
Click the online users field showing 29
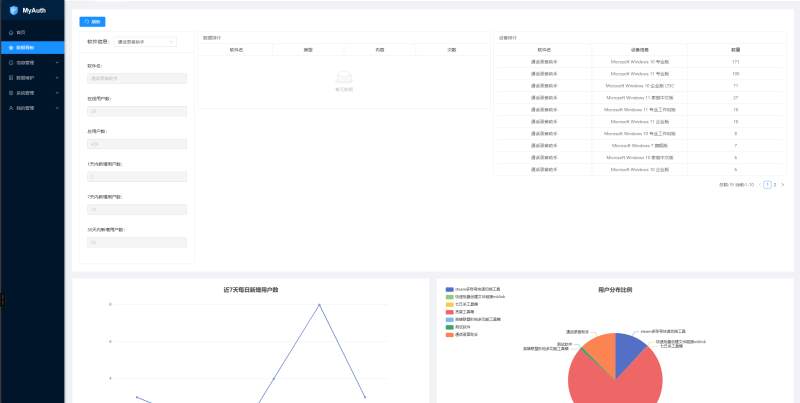(x=137, y=111)
